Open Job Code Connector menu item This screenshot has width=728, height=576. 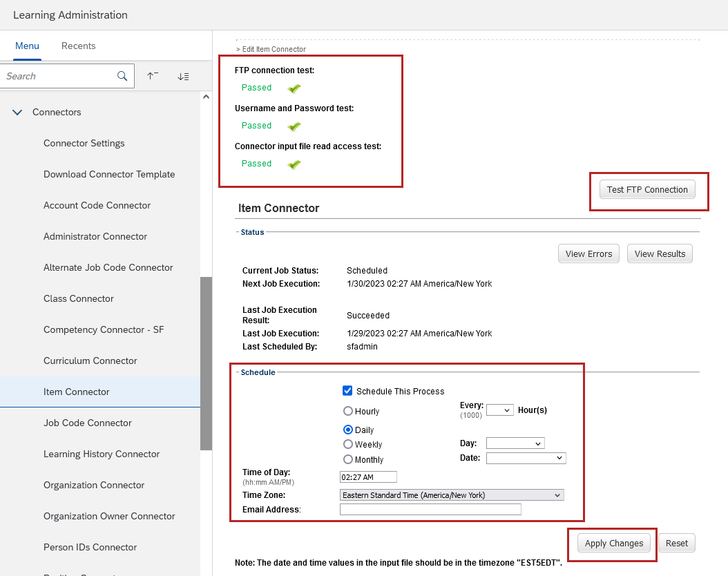point(88,423)
